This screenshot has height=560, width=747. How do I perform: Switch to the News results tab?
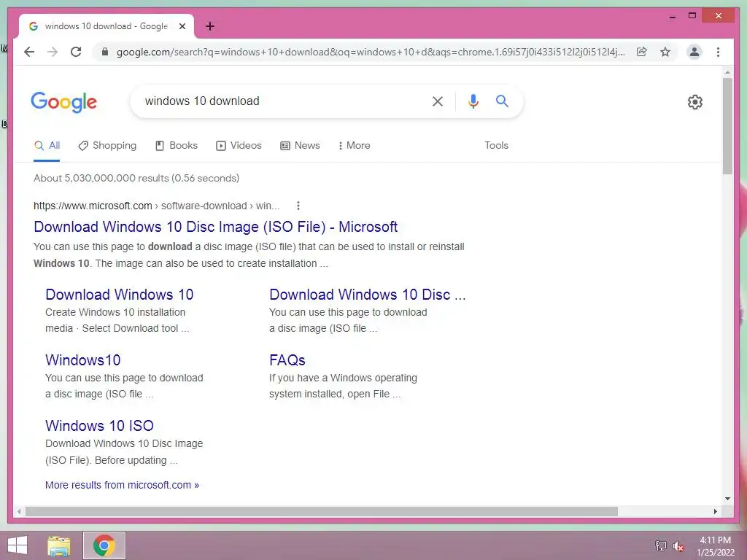coord(300,146)
